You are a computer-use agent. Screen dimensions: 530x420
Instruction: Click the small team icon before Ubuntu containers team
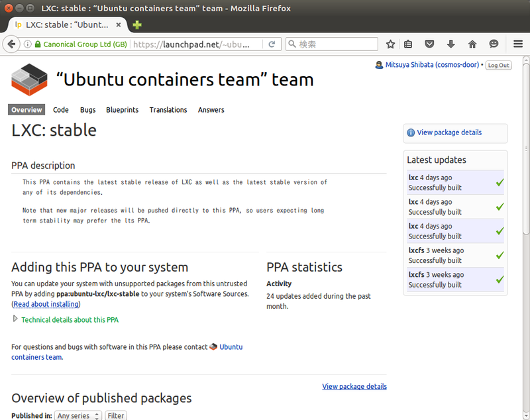click(x=213, y=346)
